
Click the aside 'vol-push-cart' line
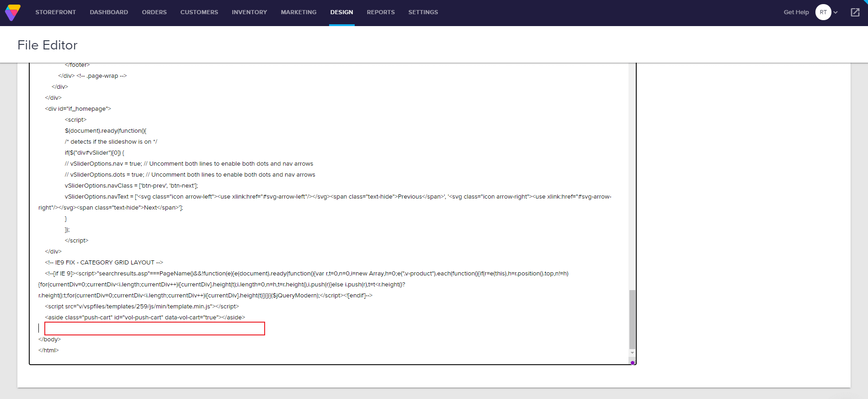point(145,318)
